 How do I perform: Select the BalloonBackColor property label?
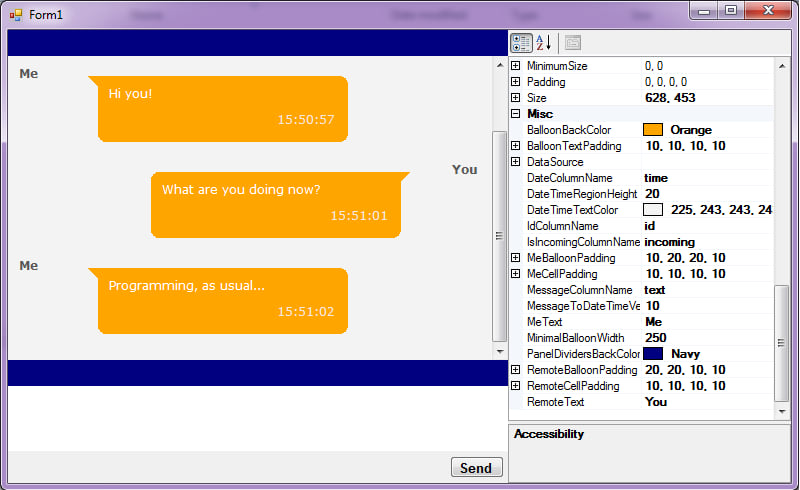[569, 130]
